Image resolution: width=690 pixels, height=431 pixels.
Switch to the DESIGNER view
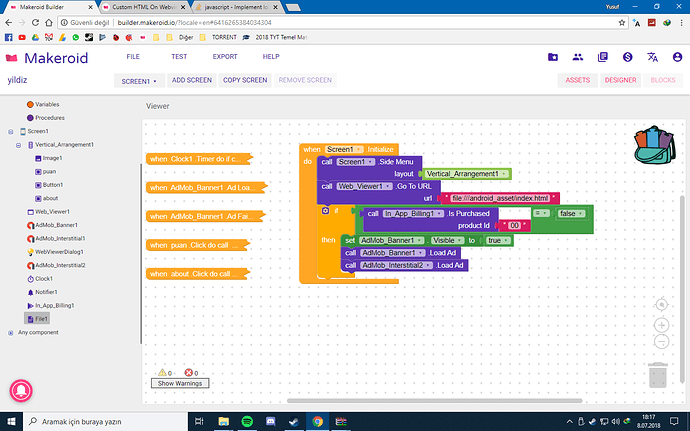point(620,80)
